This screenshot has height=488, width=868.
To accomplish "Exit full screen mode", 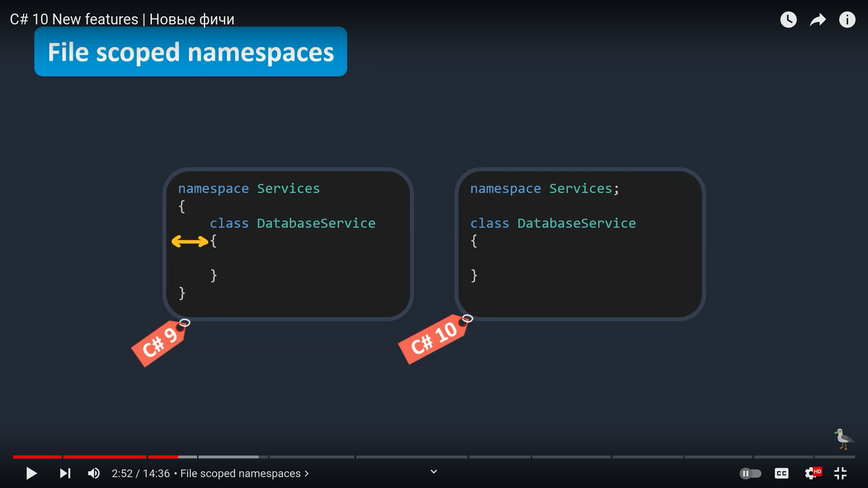I will [x=840, y=473].
